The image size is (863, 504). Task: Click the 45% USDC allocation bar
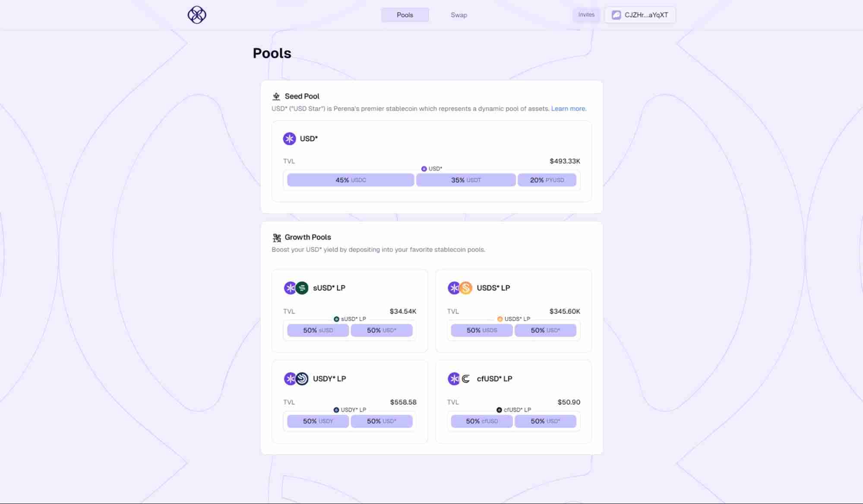tap(351, 180)
